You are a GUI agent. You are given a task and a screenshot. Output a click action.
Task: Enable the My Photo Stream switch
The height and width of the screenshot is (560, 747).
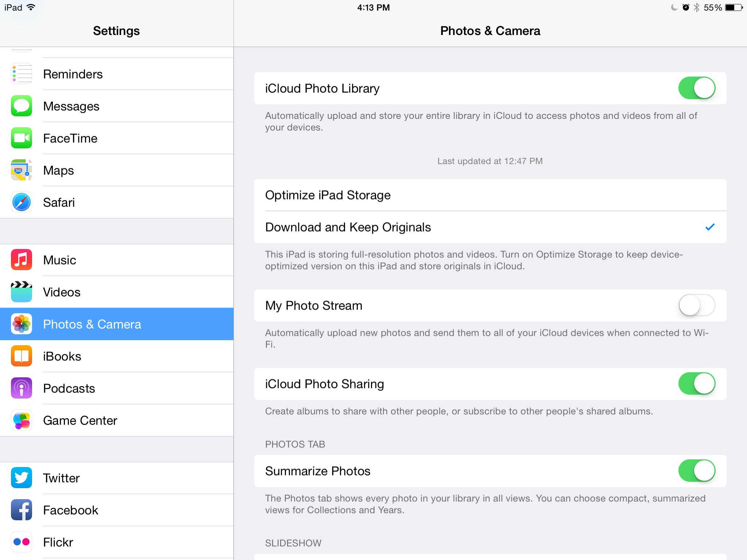pyautogui.click(x=697, y=306)
